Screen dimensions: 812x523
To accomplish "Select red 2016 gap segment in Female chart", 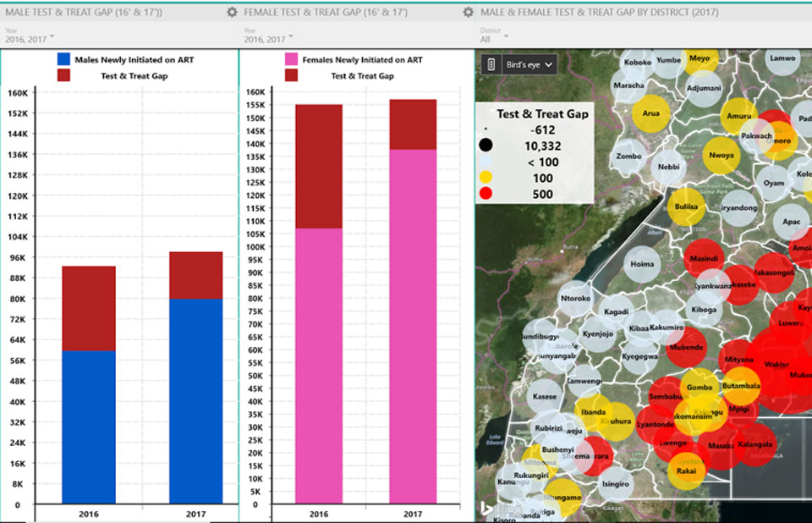I will (319, 167).
